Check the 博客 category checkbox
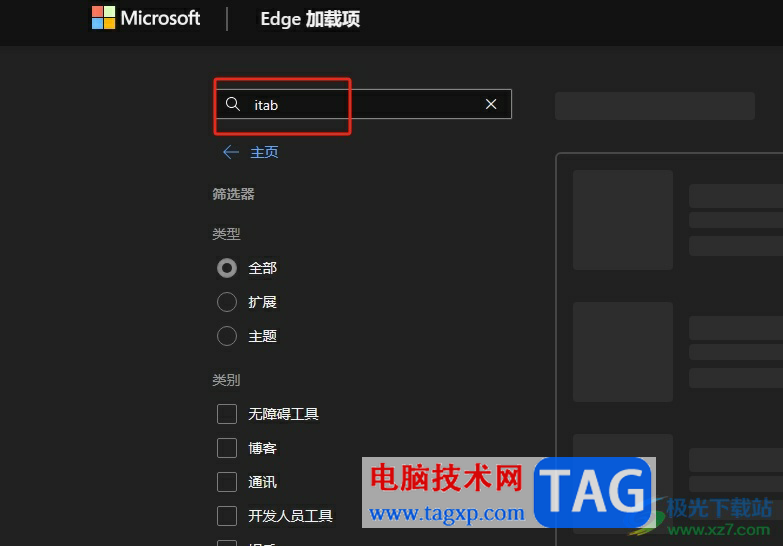783x546 pixels. pyautogui.click(x=227, y=448)
